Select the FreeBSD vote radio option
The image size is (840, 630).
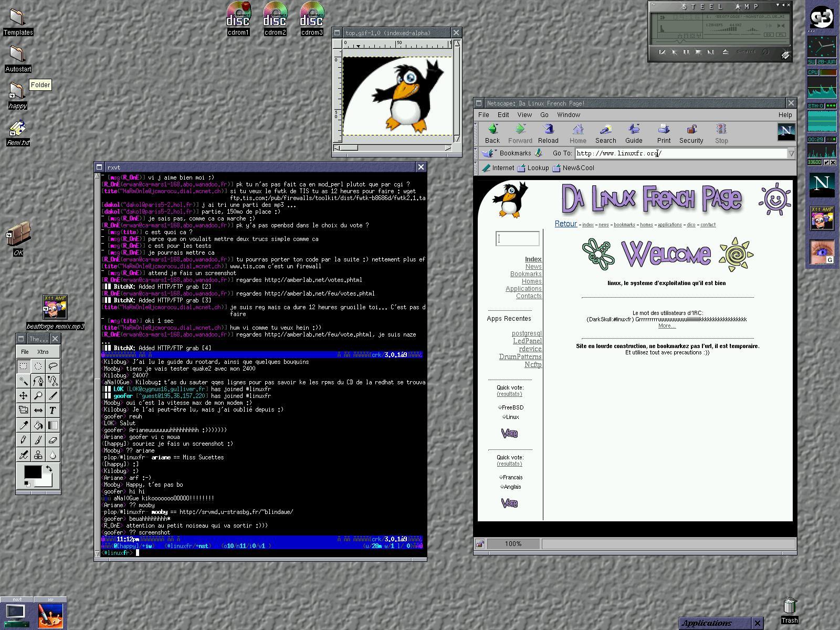[x=500, y=407]
